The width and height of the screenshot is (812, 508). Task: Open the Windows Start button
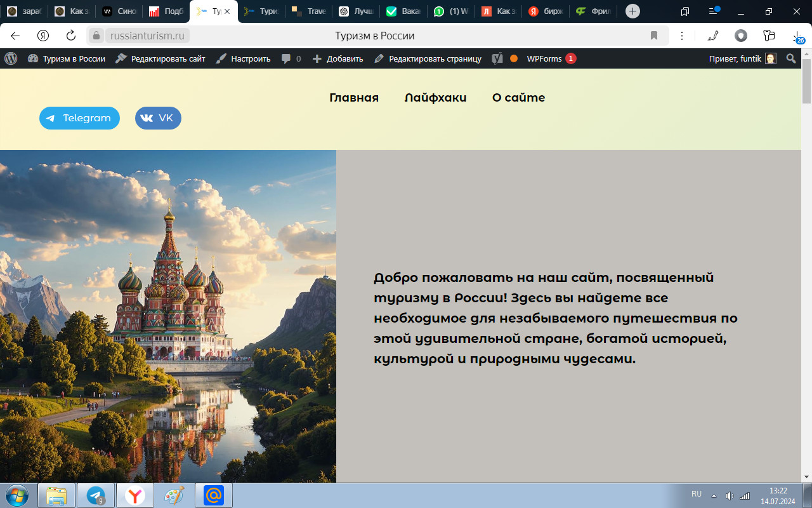17,495
